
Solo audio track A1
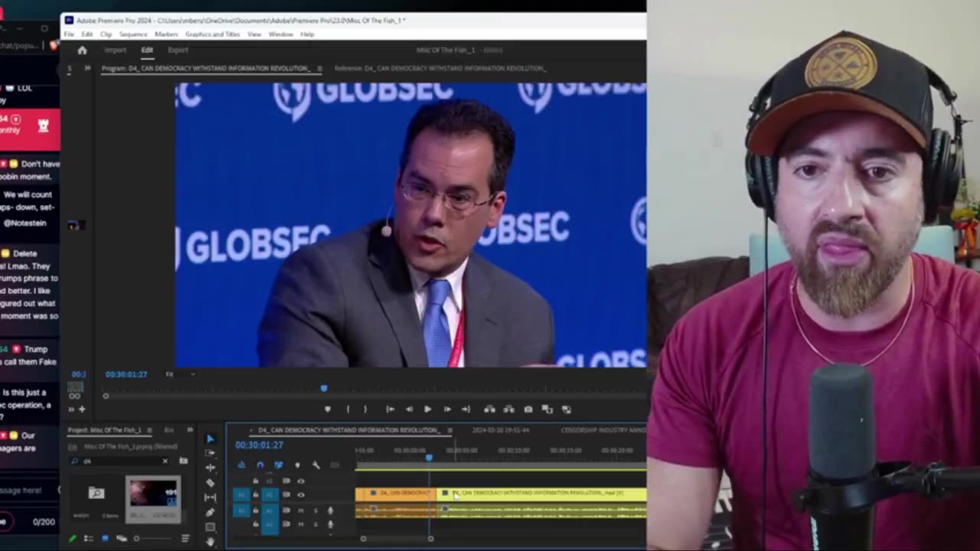[315, 510]
